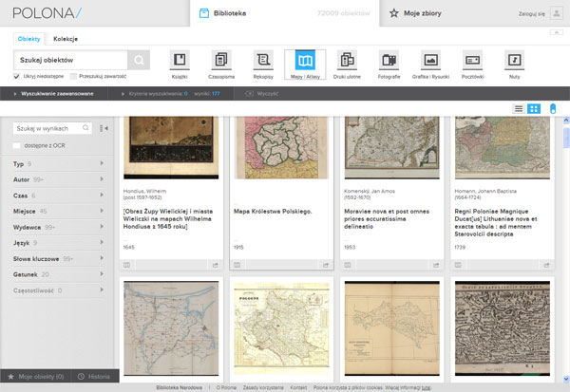The width and height of the screenshot is (570, 392).
Task: Click the cookies info link tutaj
Action: pyautogui.click(x=426, y=387)
